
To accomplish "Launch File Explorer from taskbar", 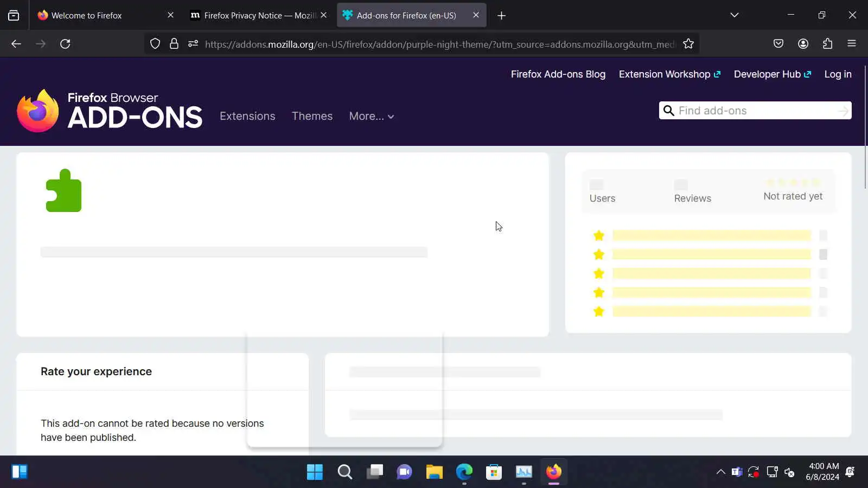I will tap(434, 472).
